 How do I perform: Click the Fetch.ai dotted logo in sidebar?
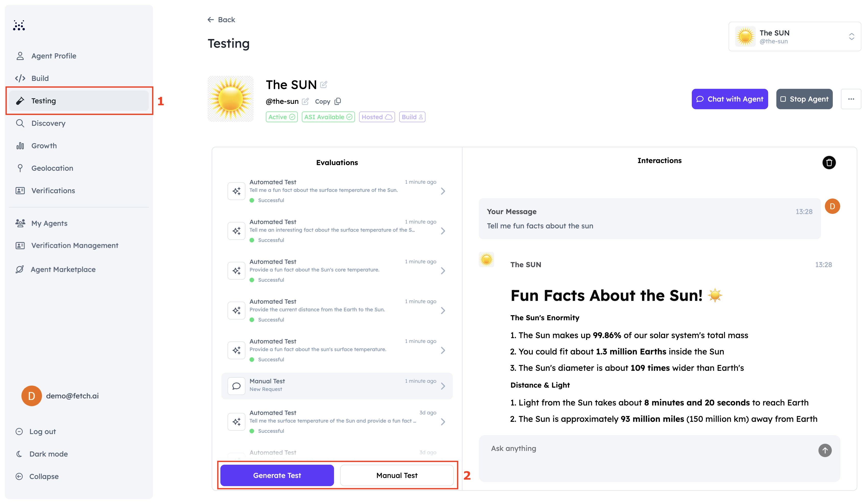click(19, 26)
